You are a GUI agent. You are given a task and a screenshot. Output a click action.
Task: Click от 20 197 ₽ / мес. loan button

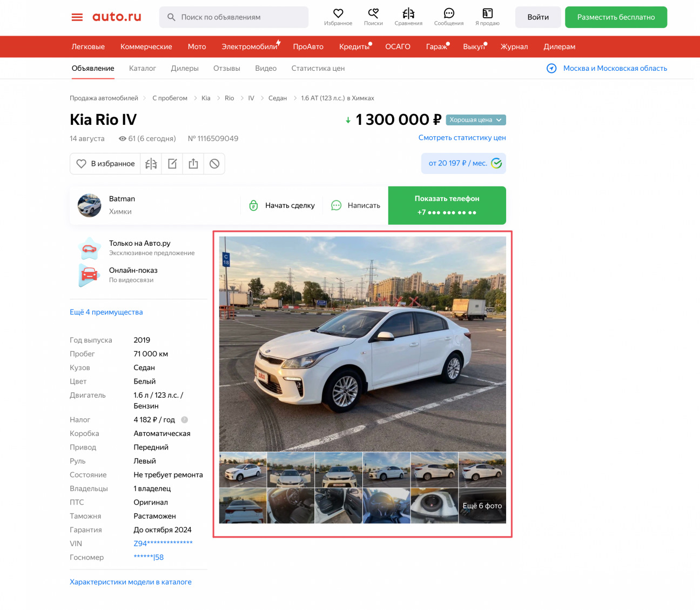(463, 163)
